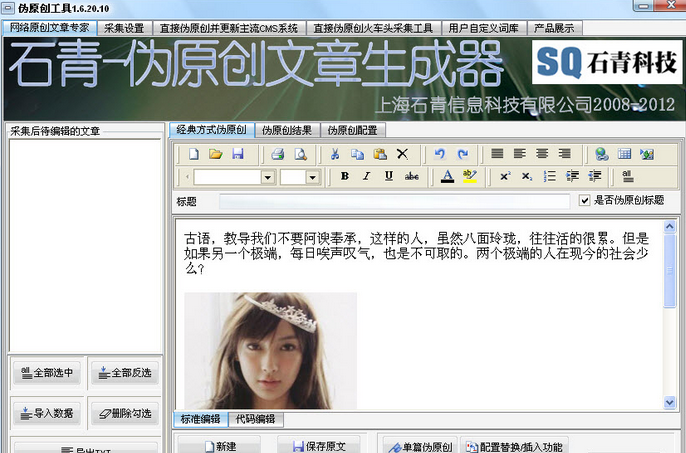The height and width of the screenshot is (453, 686).
Task: Apply justify alignment icon
Action: click(x=497, y=154)
